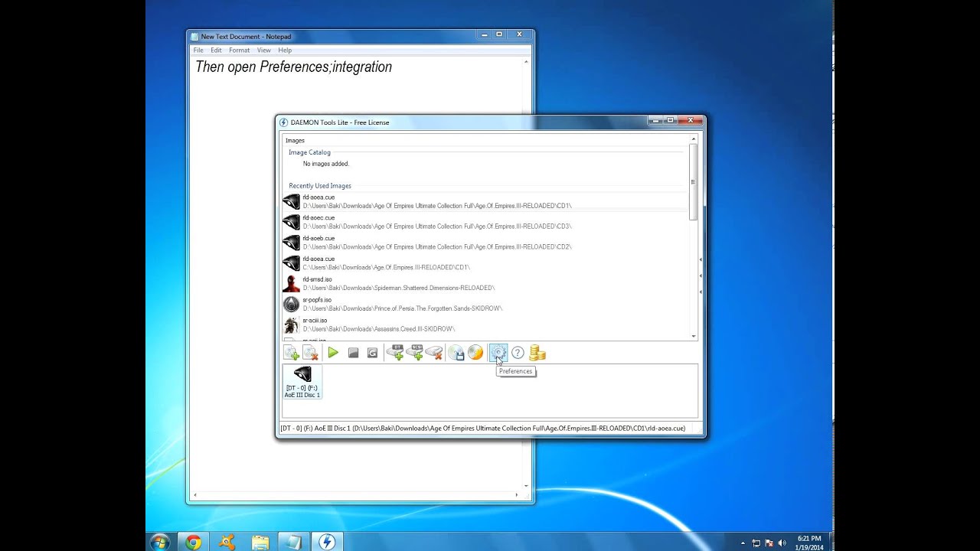Click the disc icon beside rld-aoeb.cue

click(x=291, y=243)
